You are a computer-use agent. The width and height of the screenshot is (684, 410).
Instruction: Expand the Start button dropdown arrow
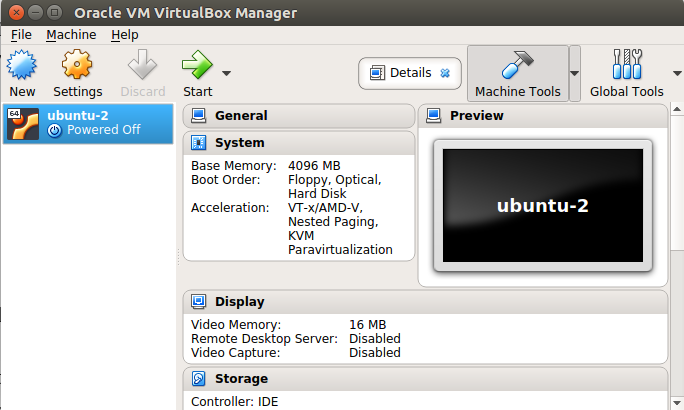pos(226,73)
